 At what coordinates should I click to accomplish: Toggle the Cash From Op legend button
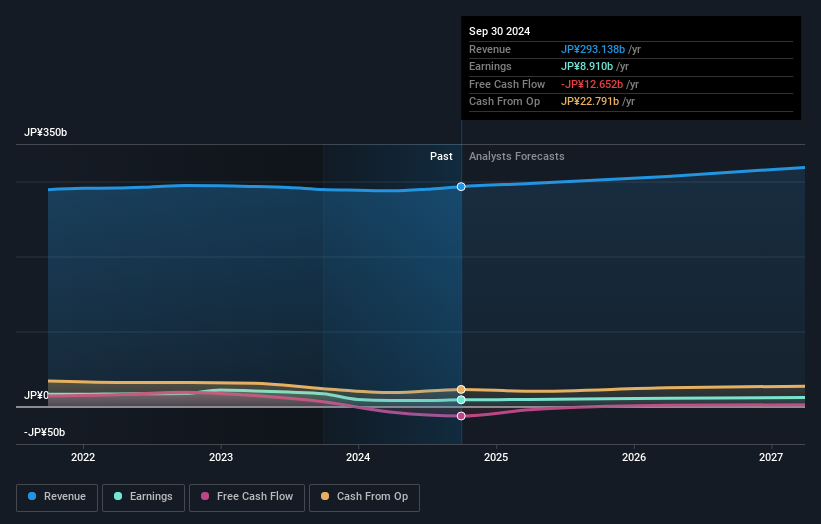click(364, 497)
